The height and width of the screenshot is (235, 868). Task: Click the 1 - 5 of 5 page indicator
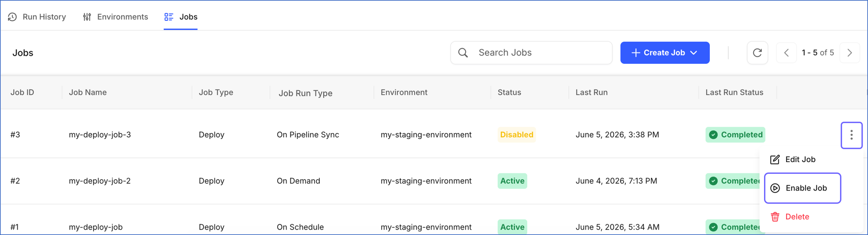click(817, 53)
